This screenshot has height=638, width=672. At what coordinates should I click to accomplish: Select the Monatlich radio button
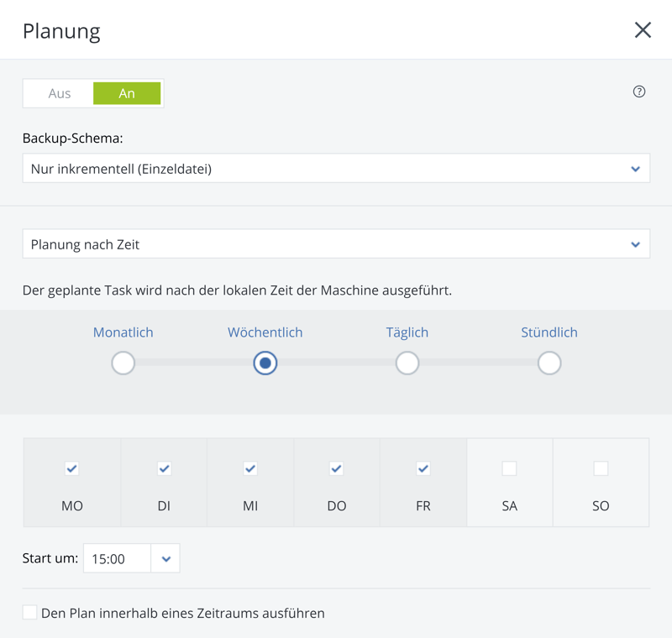coord(123,363)
